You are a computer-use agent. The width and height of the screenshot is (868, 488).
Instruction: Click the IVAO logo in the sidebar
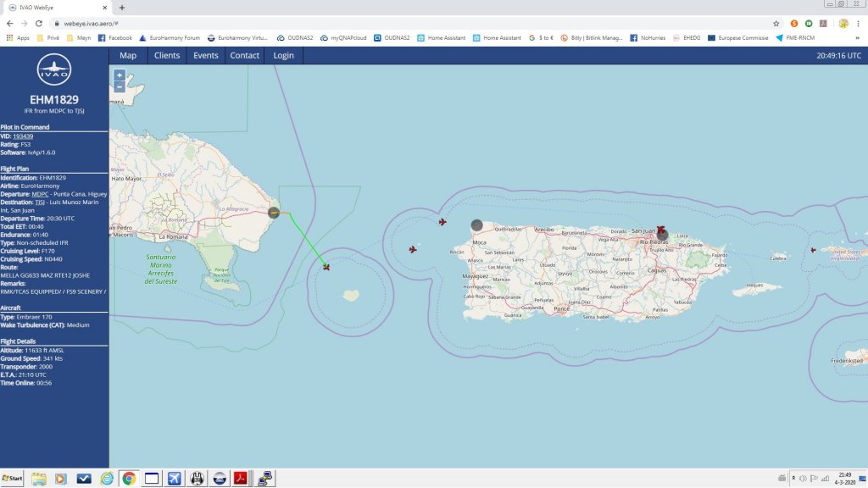54,71
